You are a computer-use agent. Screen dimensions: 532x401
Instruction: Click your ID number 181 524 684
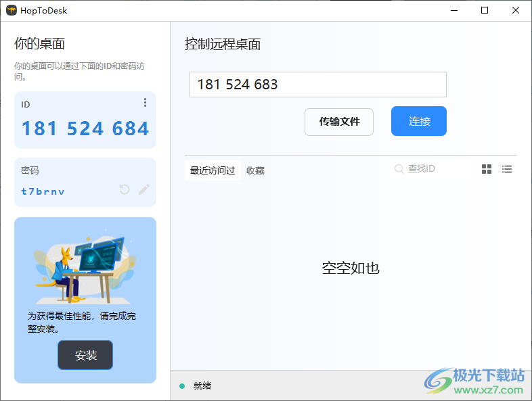tap(85, 128)
